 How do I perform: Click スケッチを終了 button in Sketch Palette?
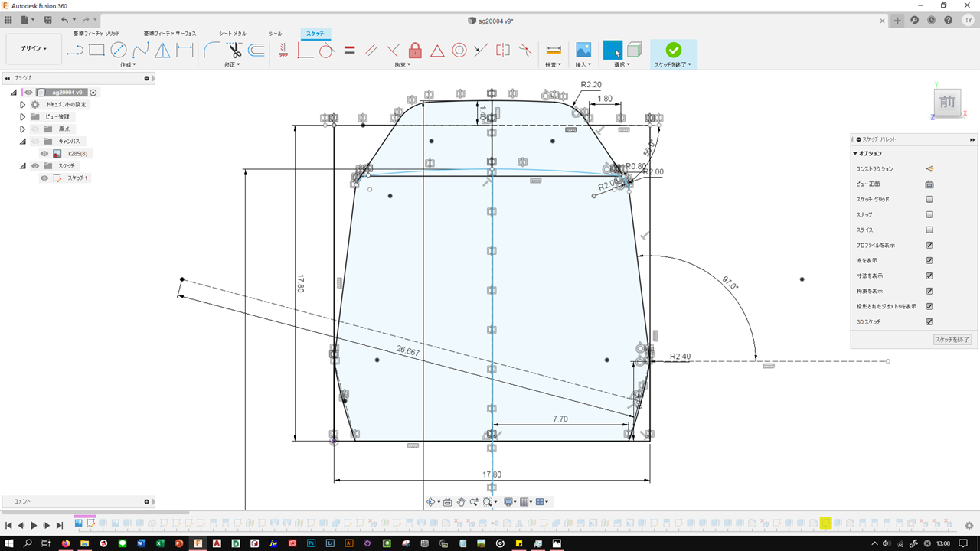coord(952,339)
